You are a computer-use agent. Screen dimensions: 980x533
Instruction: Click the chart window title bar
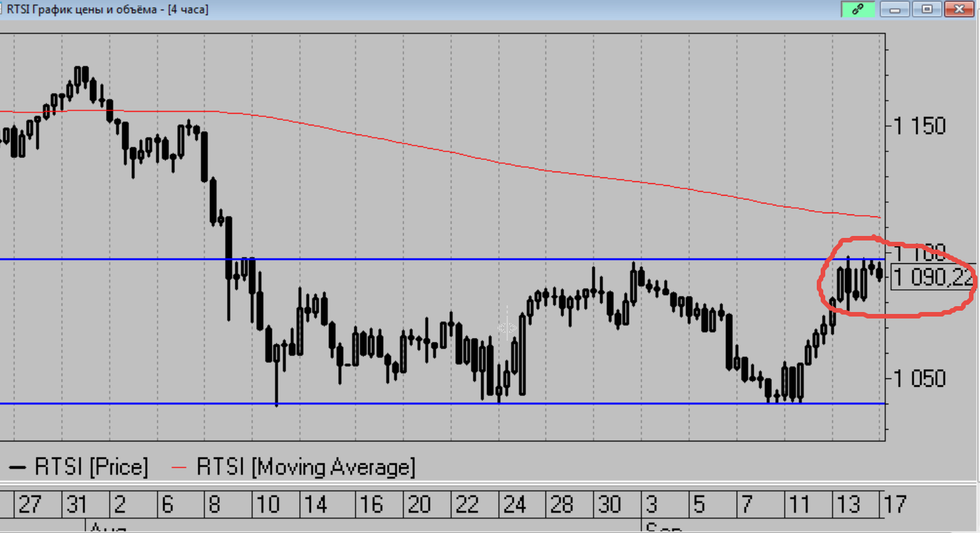point(455,9)
